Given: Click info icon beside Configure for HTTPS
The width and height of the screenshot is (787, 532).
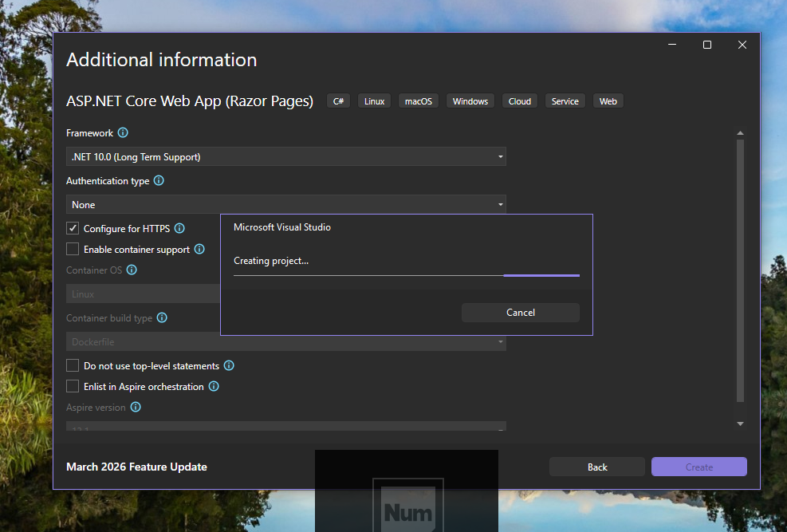Looking at the screenshot, I should pyautogui.click(x=179, y=229).
